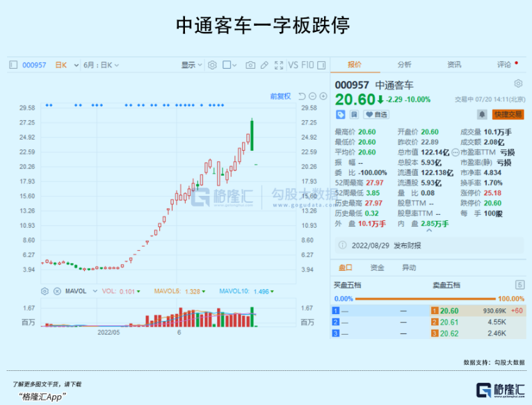Click the chart settings gear icon
This screenshot has height=405, width=532.
pyautogui.click(x=213, y=65)
